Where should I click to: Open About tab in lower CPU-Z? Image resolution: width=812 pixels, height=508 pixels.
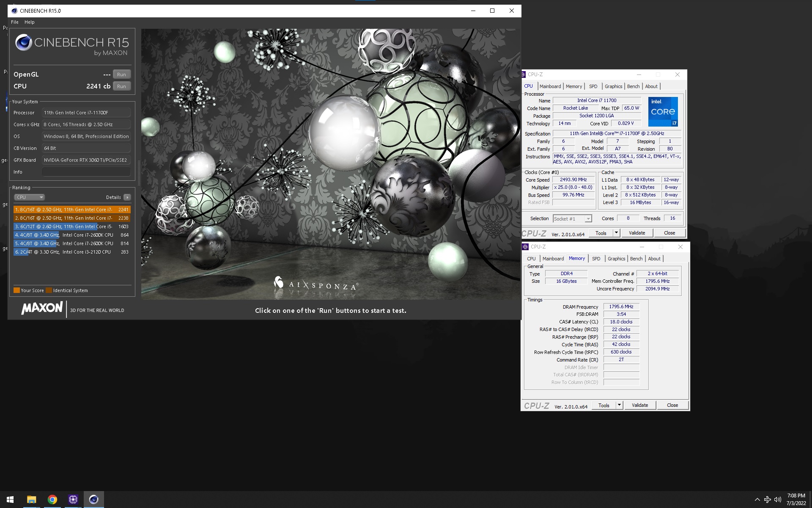coord(654,259)
